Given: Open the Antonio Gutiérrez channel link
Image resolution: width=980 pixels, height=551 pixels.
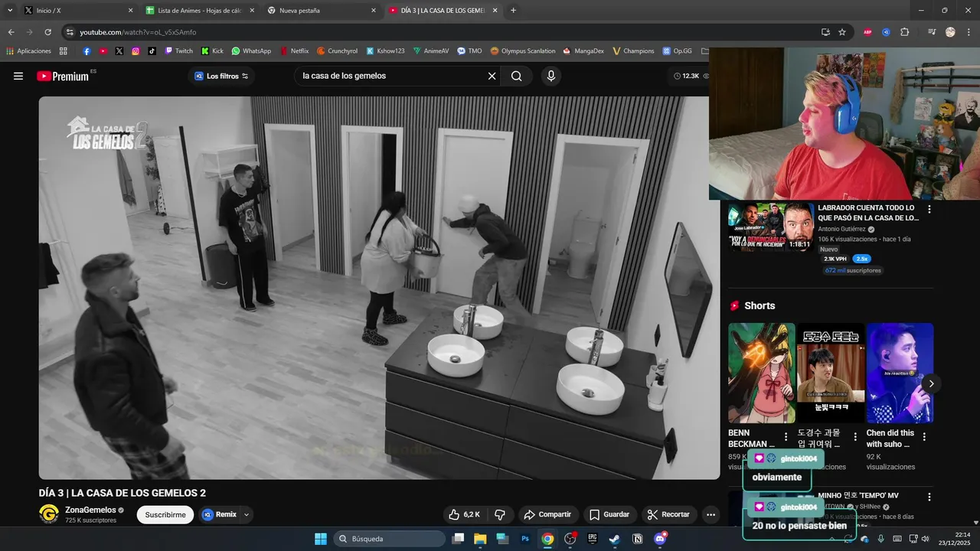Looking at the screenshot, I should [841, 229].
